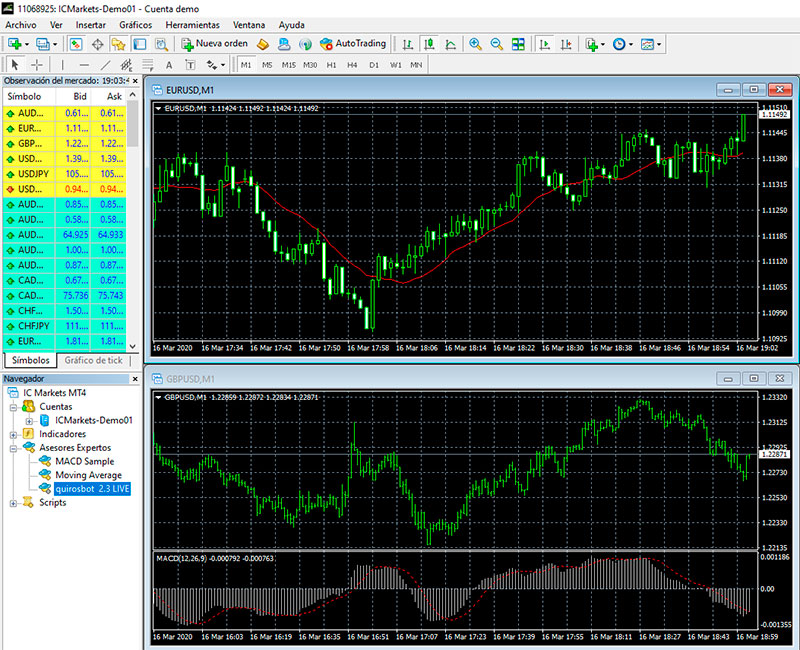
Task: Toggle the AutoTrading button
Action: (351, 44)
